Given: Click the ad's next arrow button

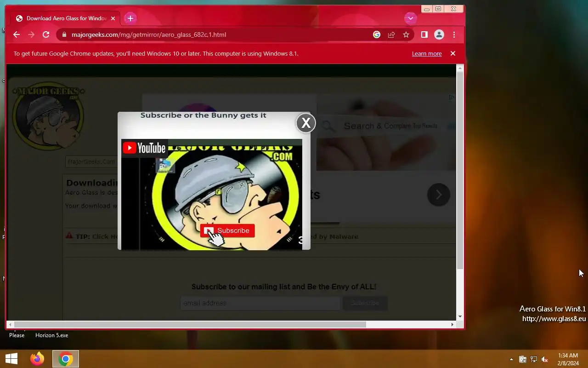Looking at the screenshot, I should 439,195.
